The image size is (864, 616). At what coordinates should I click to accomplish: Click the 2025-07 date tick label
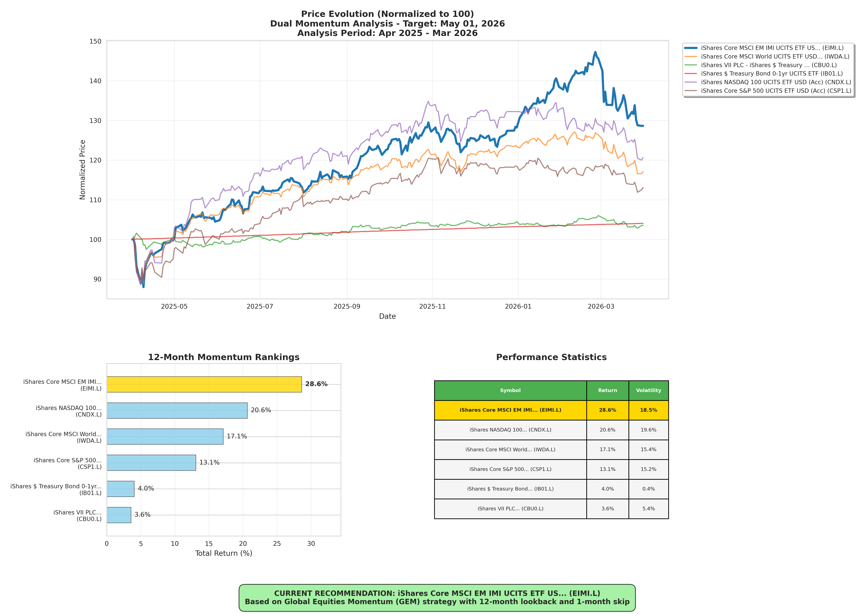point(260,307)
